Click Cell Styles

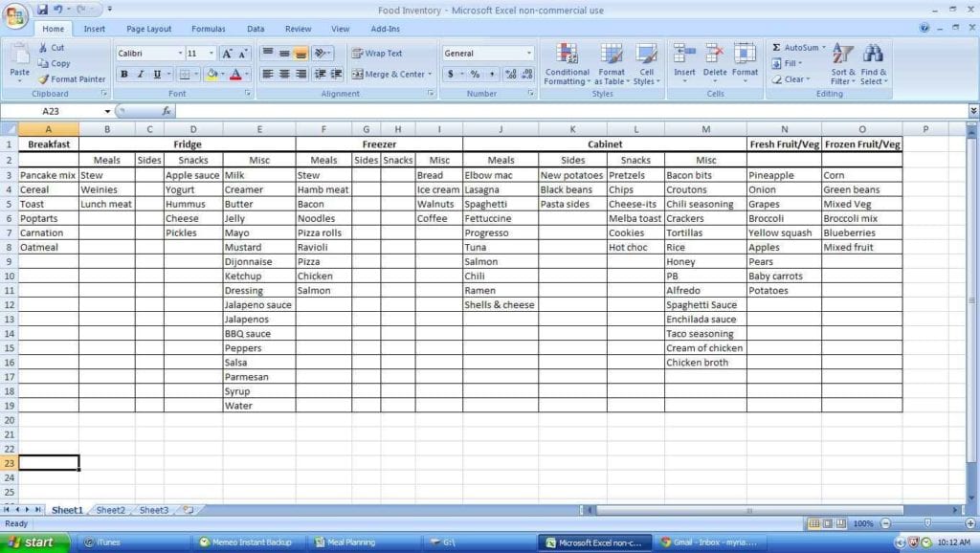point(648,67)
